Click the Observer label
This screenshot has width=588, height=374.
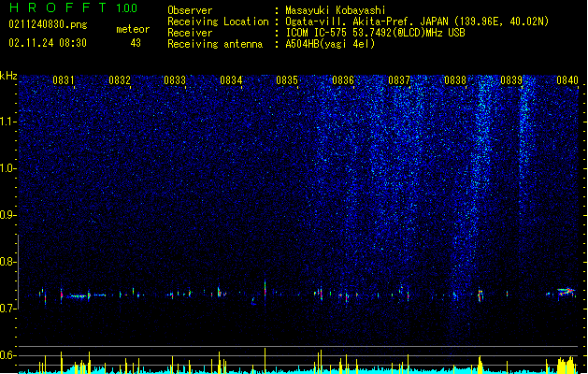[190, 10]
